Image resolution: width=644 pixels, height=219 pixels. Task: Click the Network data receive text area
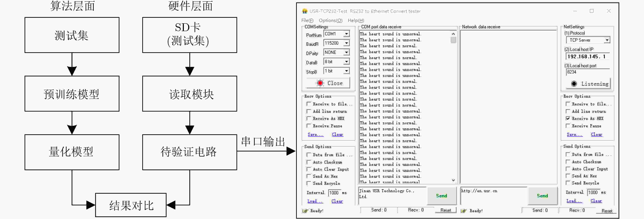(x=509, y=107)
